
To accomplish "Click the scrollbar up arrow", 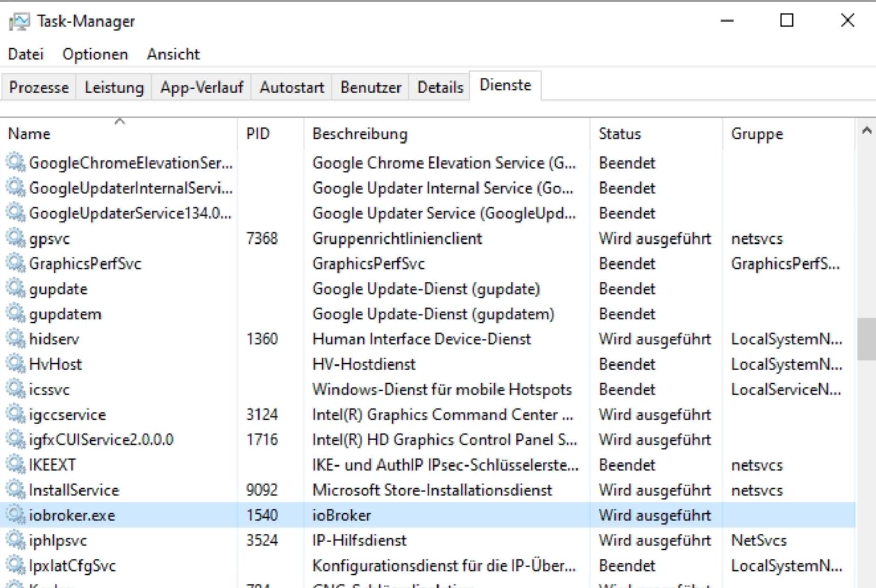I will (x=866, y=131).
